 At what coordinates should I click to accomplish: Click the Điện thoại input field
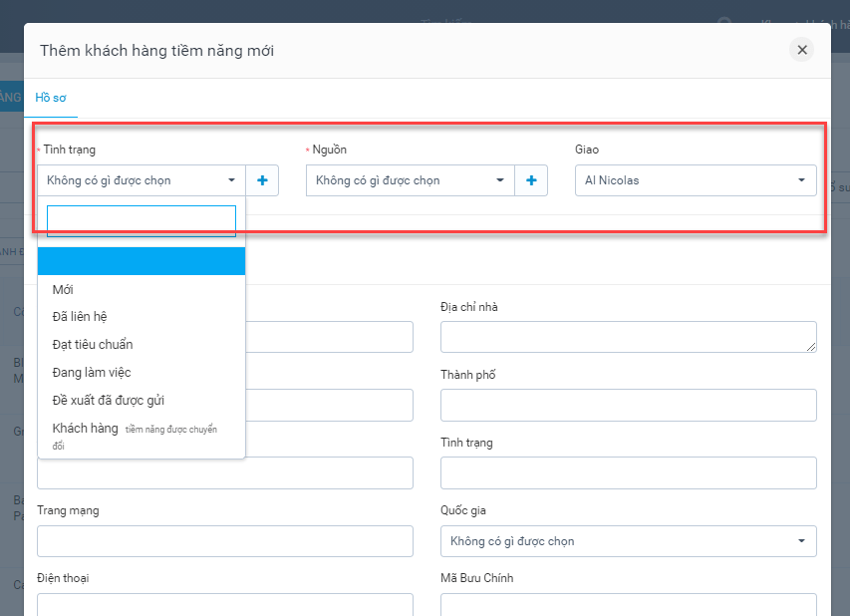point(224,604)
